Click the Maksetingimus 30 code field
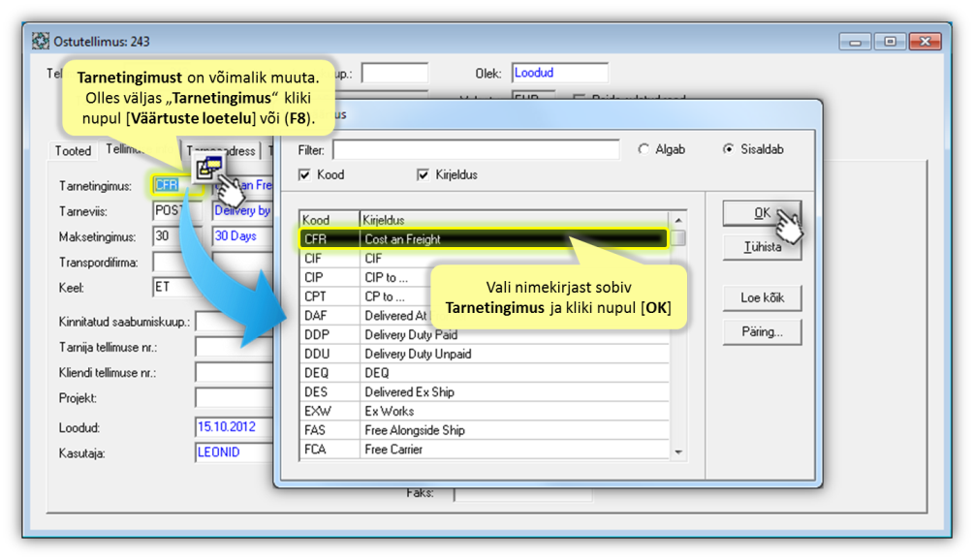Viewport: 974px width, 560px height. [x=176, y=236]
